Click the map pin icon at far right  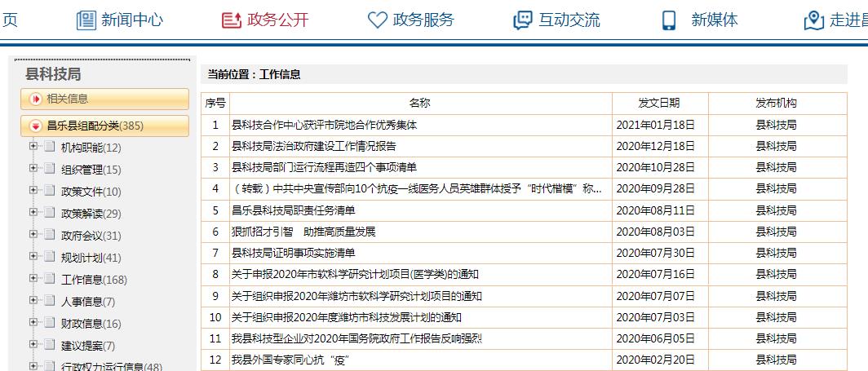(813, 20)
